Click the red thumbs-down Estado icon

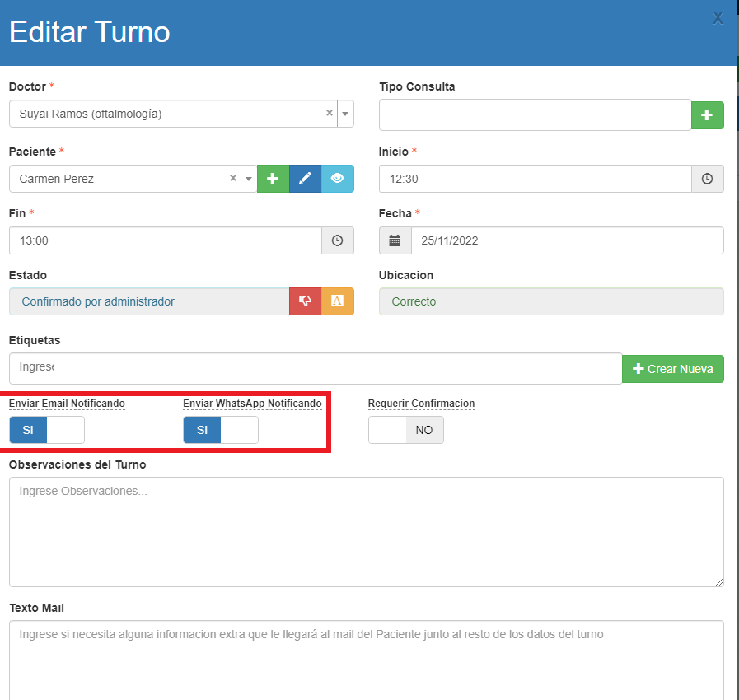[305, 301]
